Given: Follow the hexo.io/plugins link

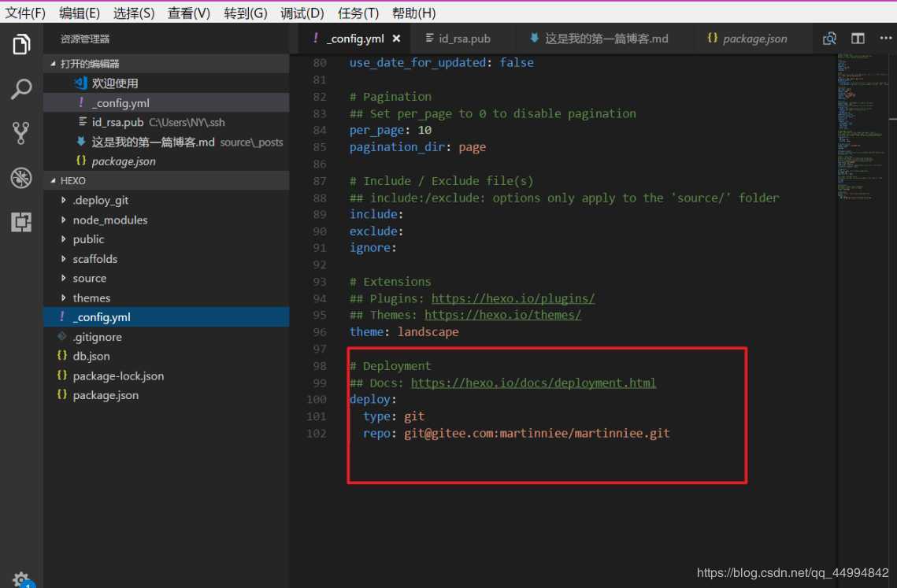Looking at the screenshot, I should pyautogui.click(x=513, y=298).
